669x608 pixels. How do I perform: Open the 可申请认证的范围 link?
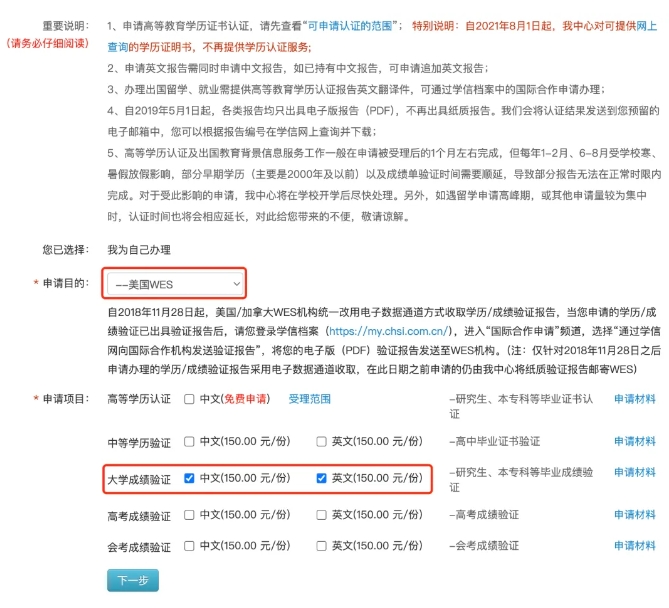pos(350,26)
